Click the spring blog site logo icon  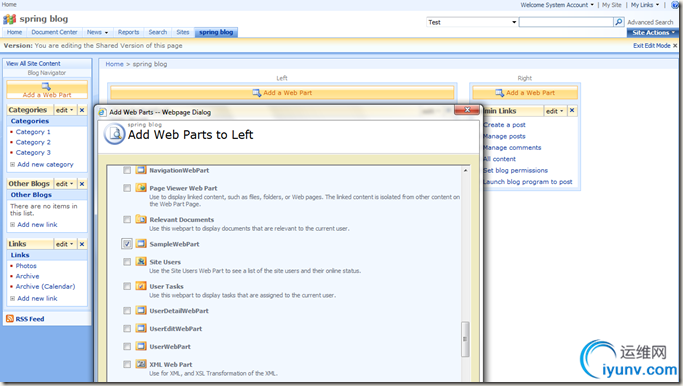point(10,19)
